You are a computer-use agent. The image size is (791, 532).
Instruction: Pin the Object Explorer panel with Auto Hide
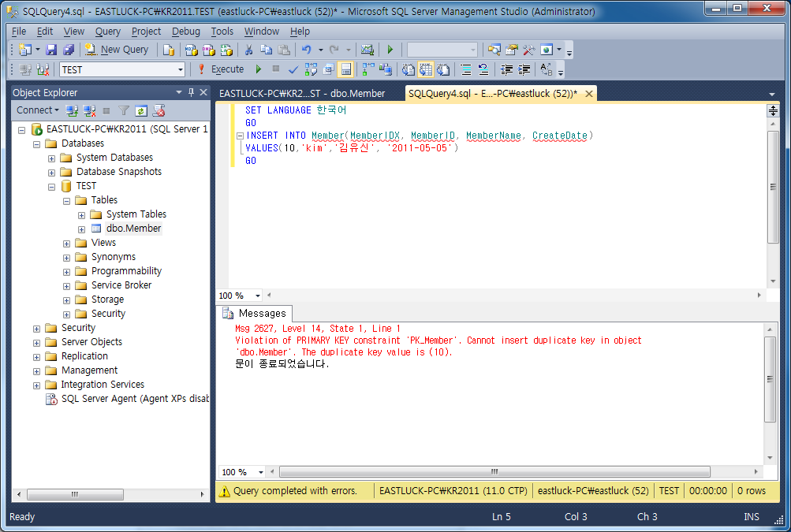[x=191, y=92]
